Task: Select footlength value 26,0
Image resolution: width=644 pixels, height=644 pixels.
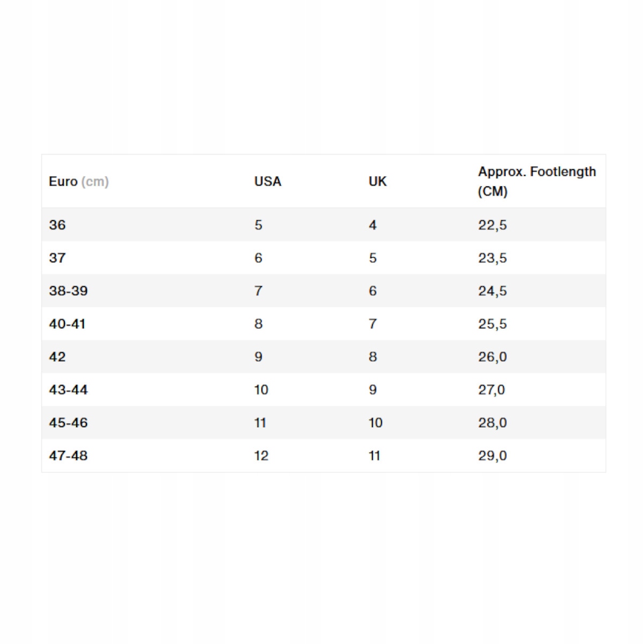Action: click(x=492, y=357)
